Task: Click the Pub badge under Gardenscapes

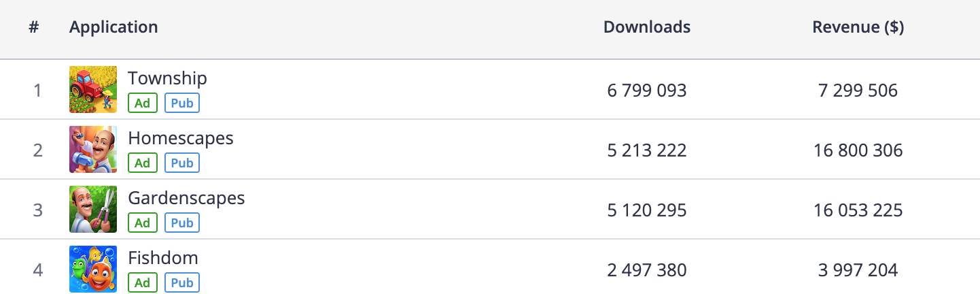Action: pyautogui.click(x=182, y=223)
